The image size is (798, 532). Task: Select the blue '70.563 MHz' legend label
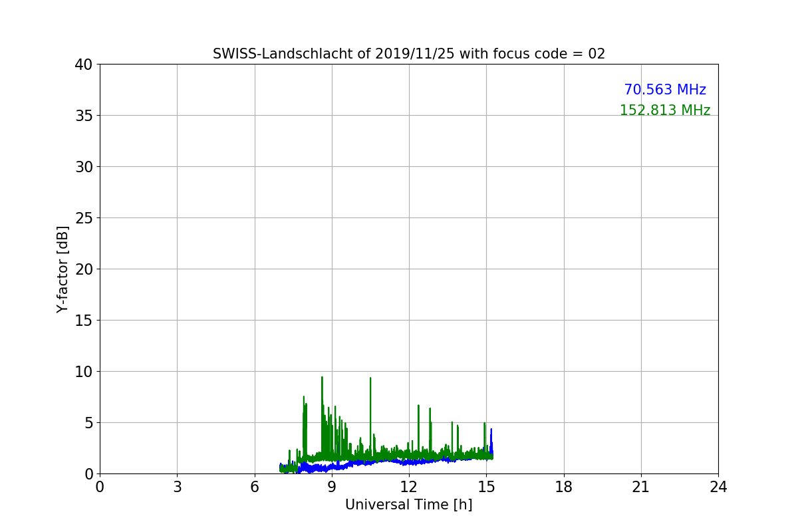click(x=665, y=90)
